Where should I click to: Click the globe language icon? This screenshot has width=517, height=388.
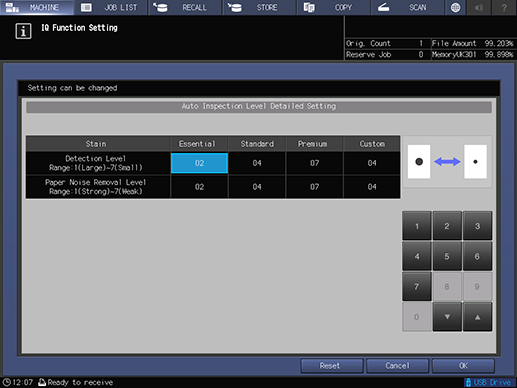point(455,7)
